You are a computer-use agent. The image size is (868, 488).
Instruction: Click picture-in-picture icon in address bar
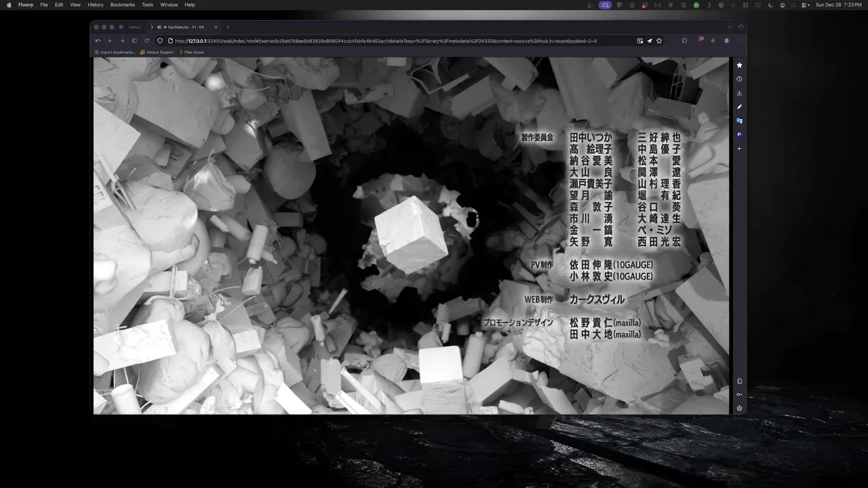click(639, 41)
